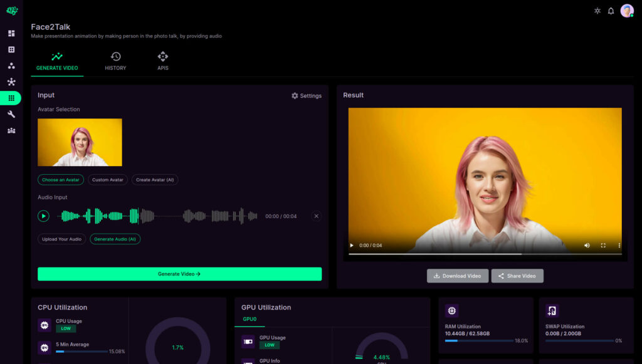
Task: Switch to the Generate Video tab
Action: point(57,62)
